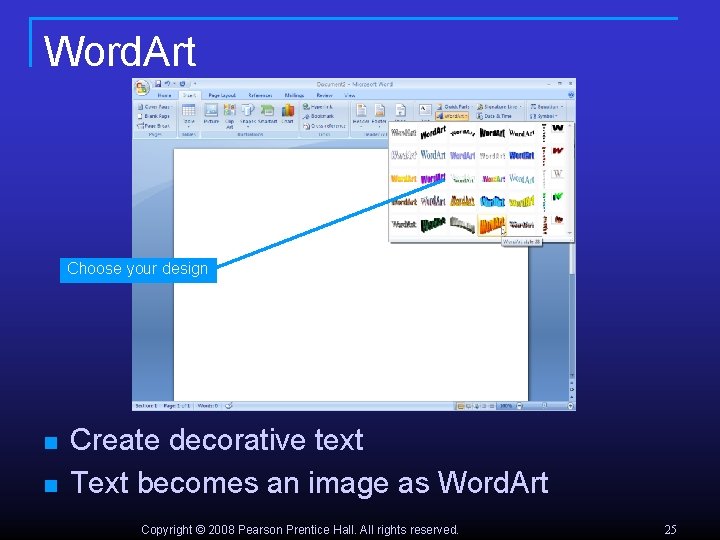
Task: Open the Page Layout tab
Action: pyautogui.click(x=222, y=96)
